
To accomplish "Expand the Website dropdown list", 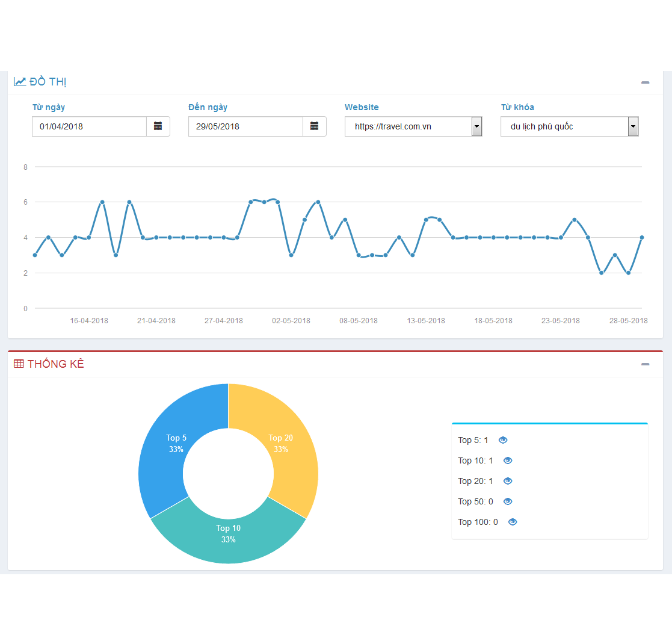I will pos(476,126).
